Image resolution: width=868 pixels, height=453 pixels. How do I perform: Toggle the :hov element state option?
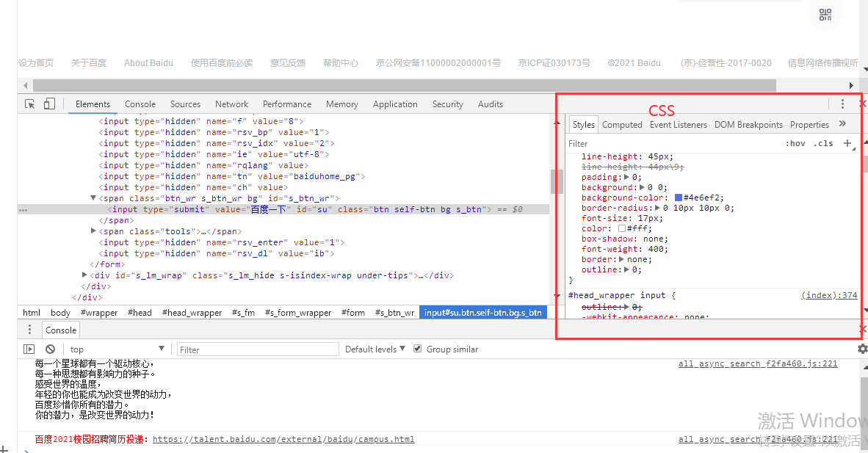[x=795, y=143]
